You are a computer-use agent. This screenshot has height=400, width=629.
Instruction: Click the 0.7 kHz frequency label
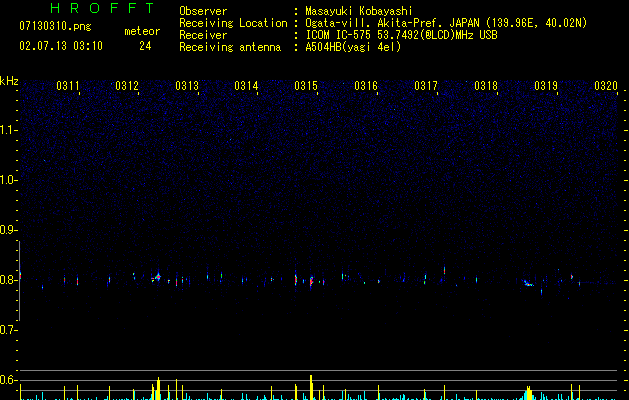8,330
